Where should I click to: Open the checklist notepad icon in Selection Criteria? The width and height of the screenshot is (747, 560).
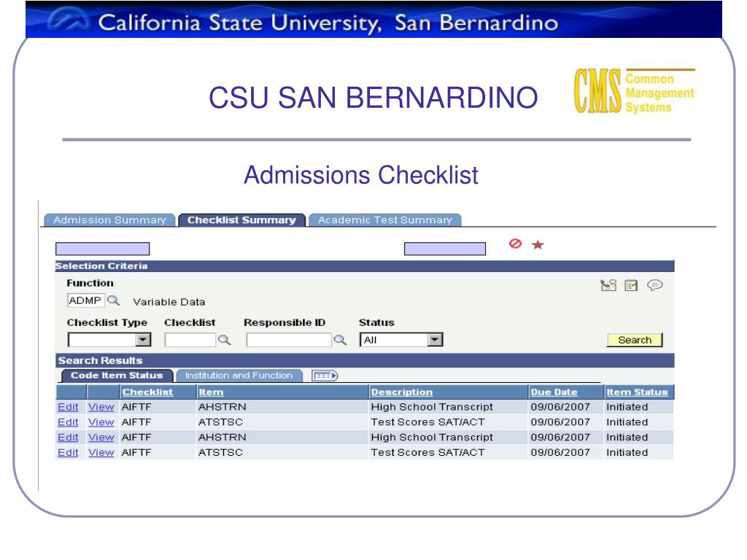(x=631, y=285)
